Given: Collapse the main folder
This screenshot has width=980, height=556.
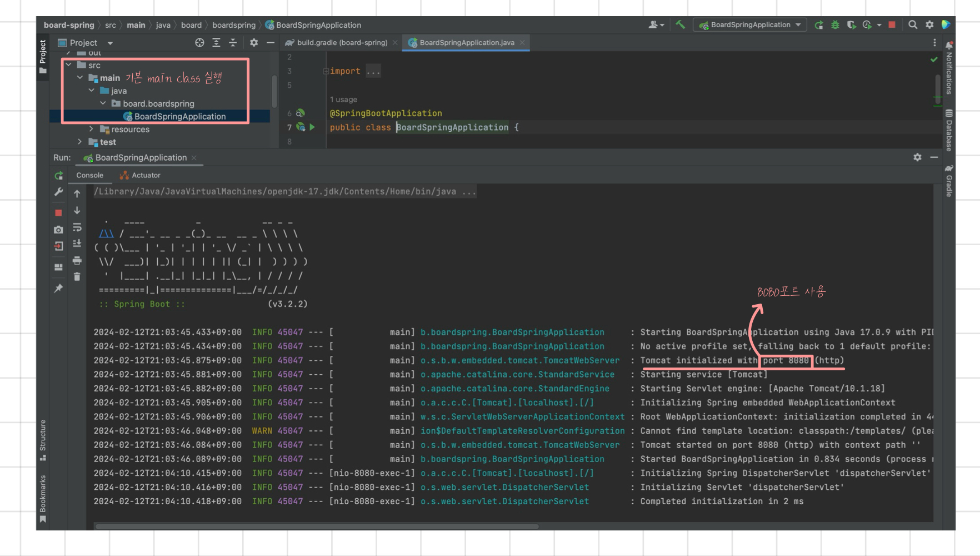Looking at the screenshot, I should (80, 78).
